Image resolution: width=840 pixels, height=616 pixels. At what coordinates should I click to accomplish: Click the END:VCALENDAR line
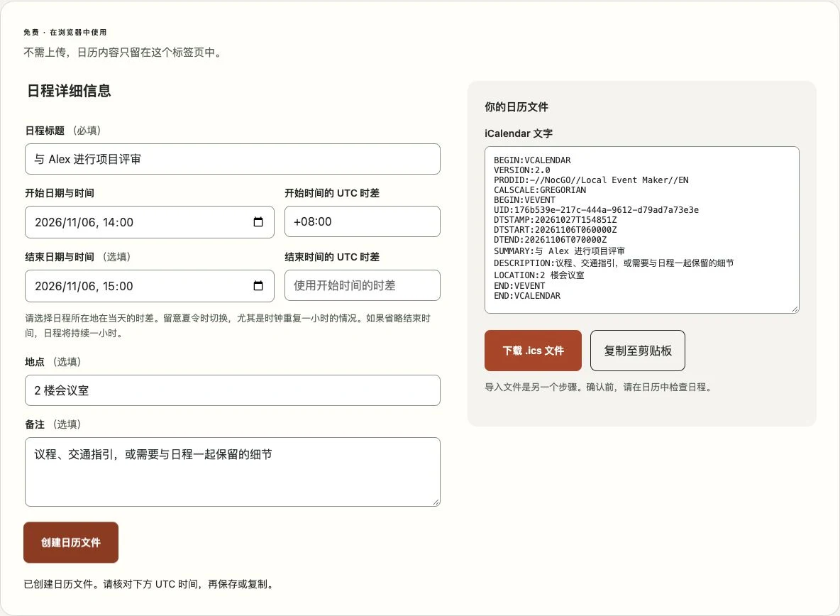[527, 296]
